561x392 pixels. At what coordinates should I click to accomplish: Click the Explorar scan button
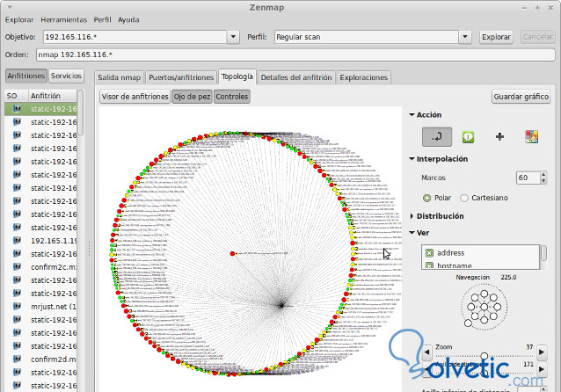[496, 37]
